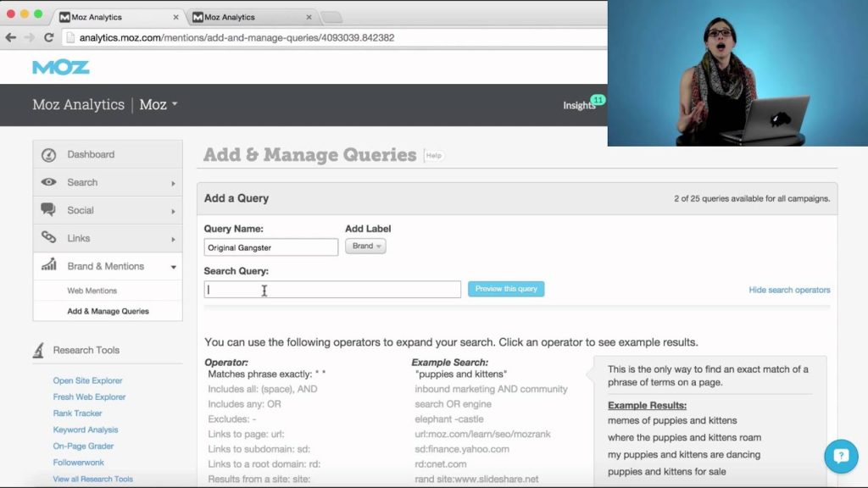Viewport: 868px width, 488px height.
Task: Open Open Site Explorer link
Action: pos(87,380)
